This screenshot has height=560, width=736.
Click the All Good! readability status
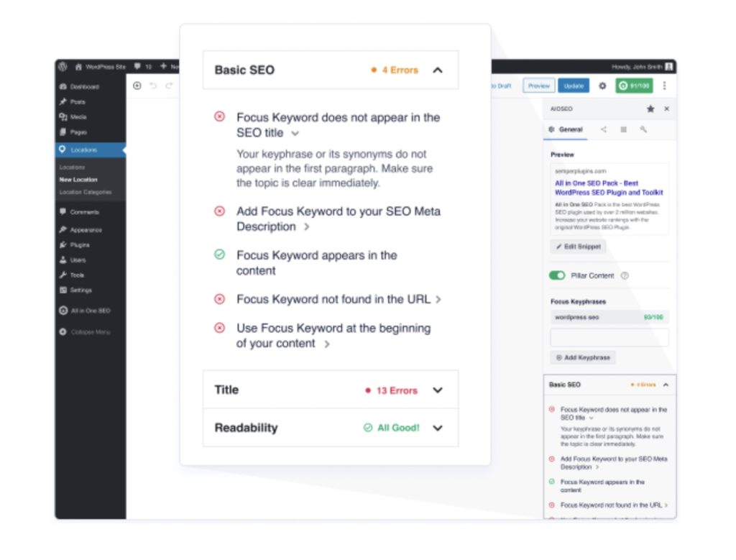392,428
